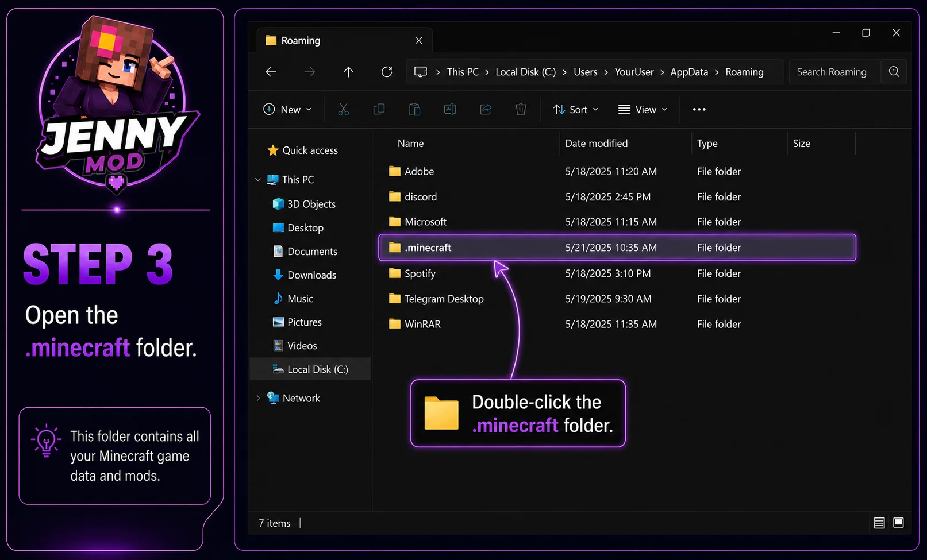
Task: Click the 7 items status bar text
Action: pos(275,523)
